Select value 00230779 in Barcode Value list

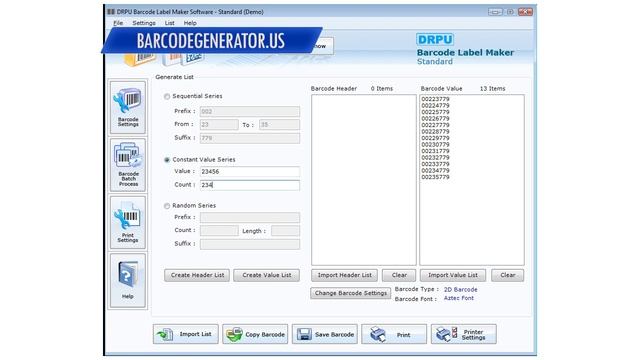tap(435, 144)
